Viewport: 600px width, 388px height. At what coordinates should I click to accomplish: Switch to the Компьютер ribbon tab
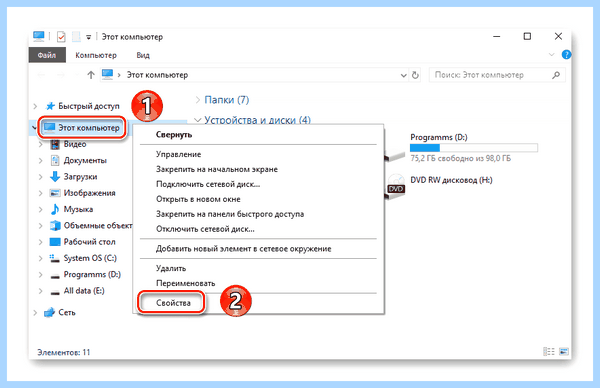(96, 55)
